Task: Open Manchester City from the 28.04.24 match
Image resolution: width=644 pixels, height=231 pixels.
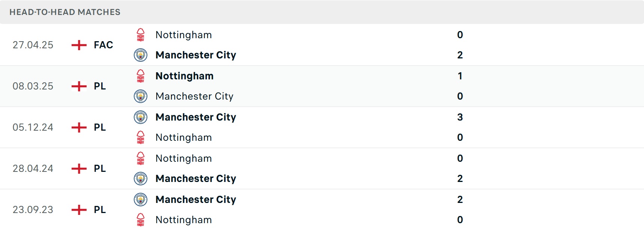Action: point(196,179)
